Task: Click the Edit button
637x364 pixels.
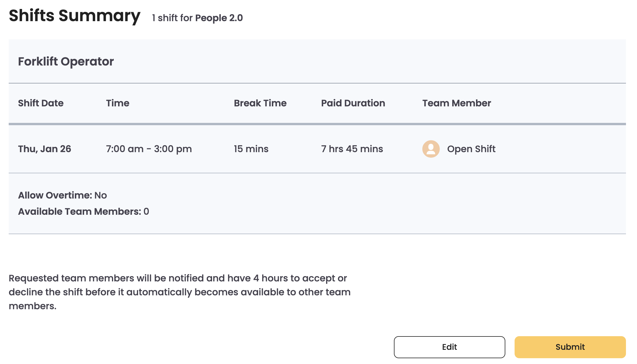Action: coord(449,347)
